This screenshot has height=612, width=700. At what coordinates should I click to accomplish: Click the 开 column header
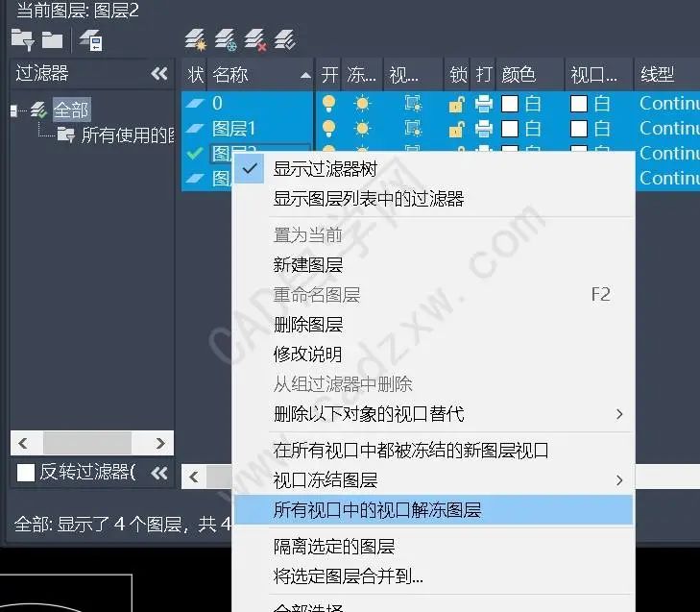(x=329, y=74)
